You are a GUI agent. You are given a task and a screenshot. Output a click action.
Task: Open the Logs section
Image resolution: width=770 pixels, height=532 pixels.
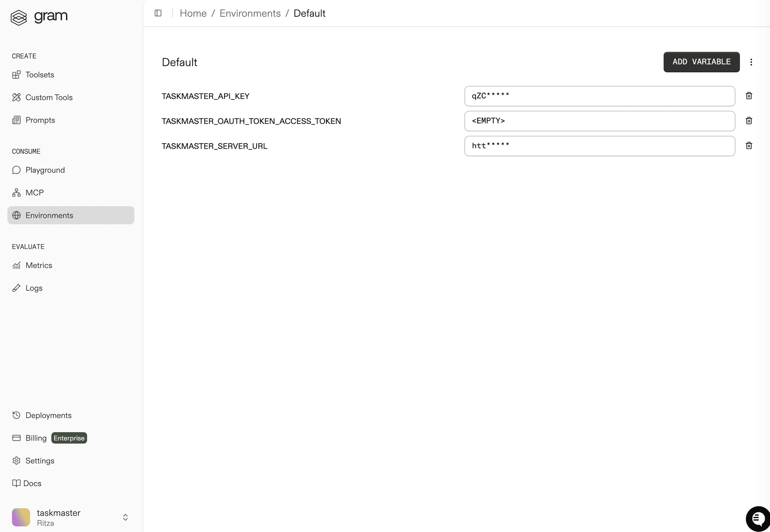(x=34, y=288)
